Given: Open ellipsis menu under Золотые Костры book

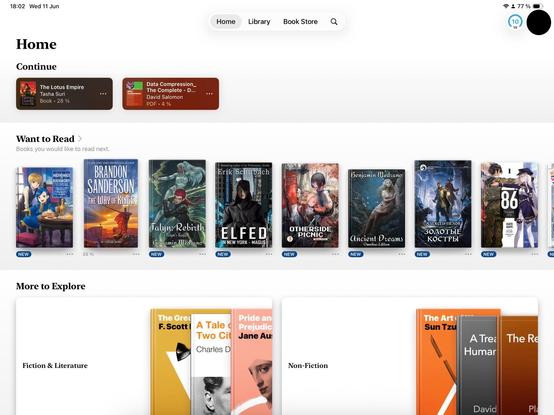Looking at the screenshot, I should (x=468, y=254).
